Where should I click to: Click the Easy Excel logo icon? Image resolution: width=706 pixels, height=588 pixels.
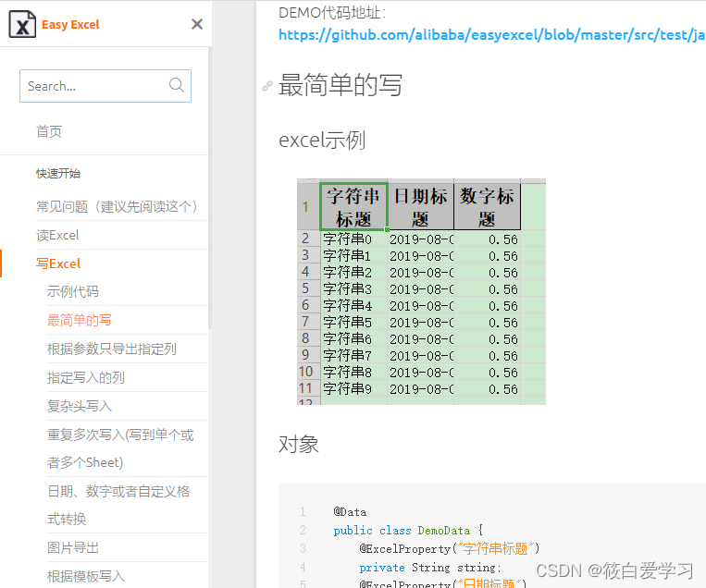click(22, 24)
